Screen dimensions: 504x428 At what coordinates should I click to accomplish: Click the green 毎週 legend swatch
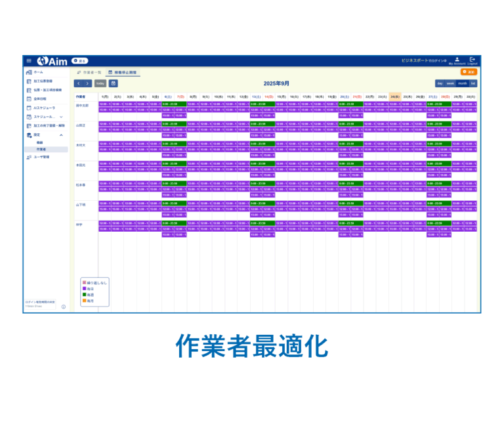(85, 295)
